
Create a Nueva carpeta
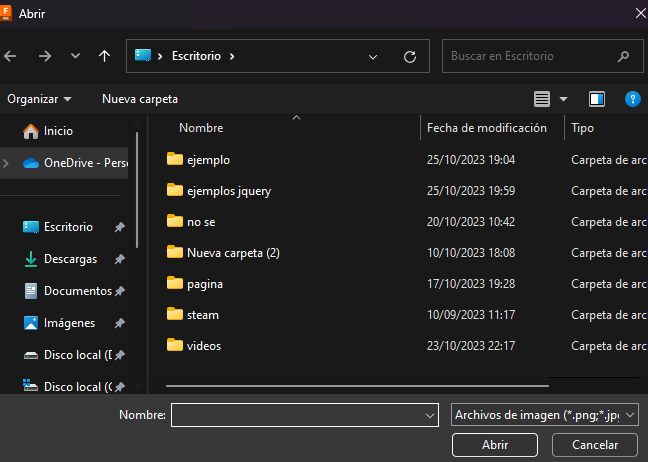[x=140, y=99]
